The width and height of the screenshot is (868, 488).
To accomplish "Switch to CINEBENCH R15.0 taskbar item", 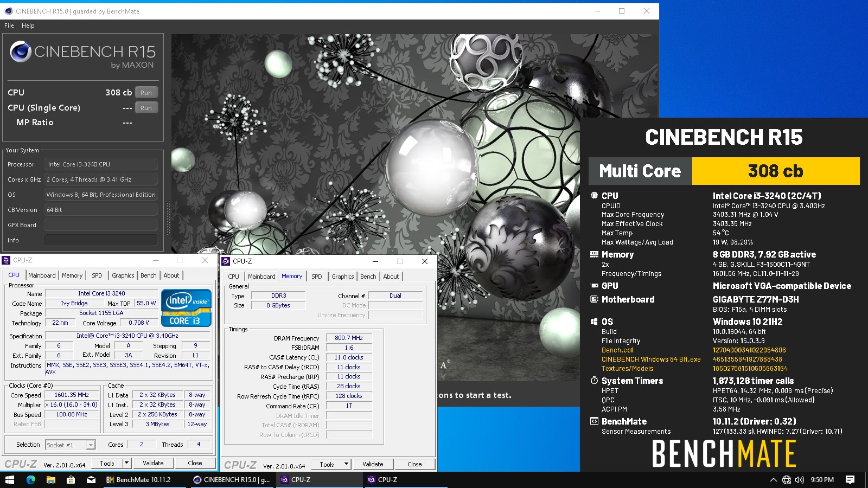I will pyautogui.click(x=232, y=480).
